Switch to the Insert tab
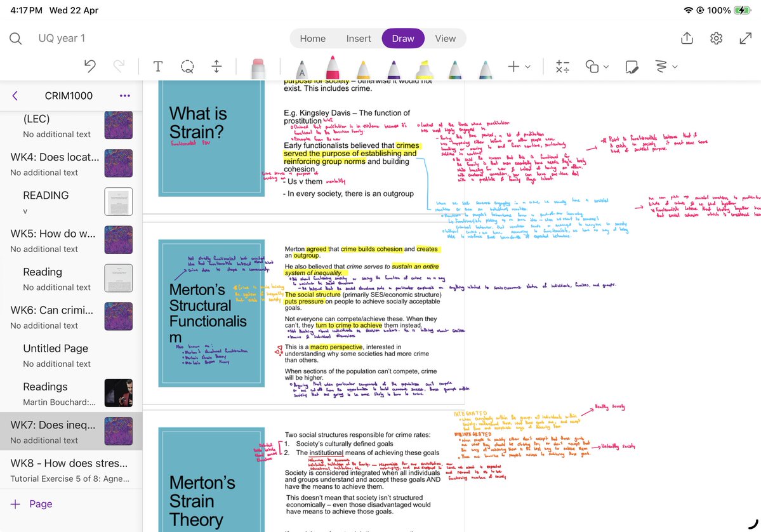Viewport: 761px width, 532px height. click(x=358, y=38)
